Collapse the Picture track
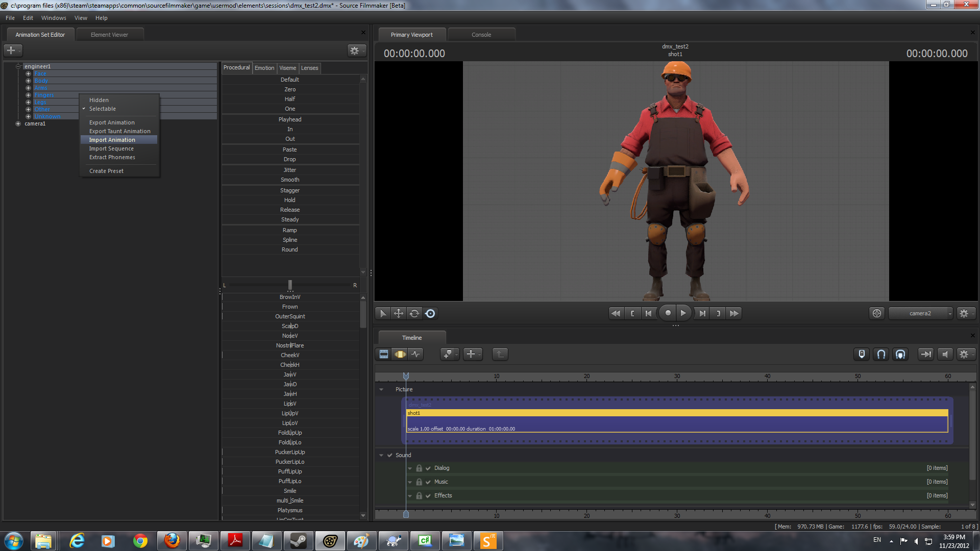Viewport: 980px width, 551px height. tap(381, 389)
